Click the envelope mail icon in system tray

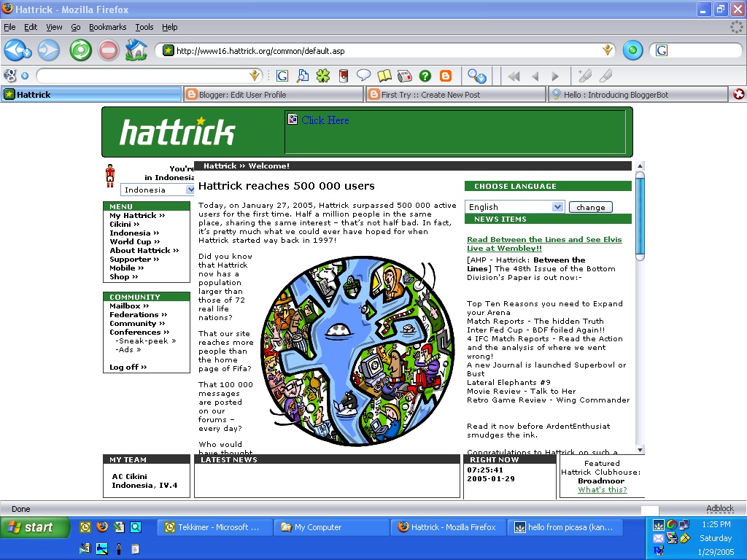pyautogui.click(x=658, y=539)
